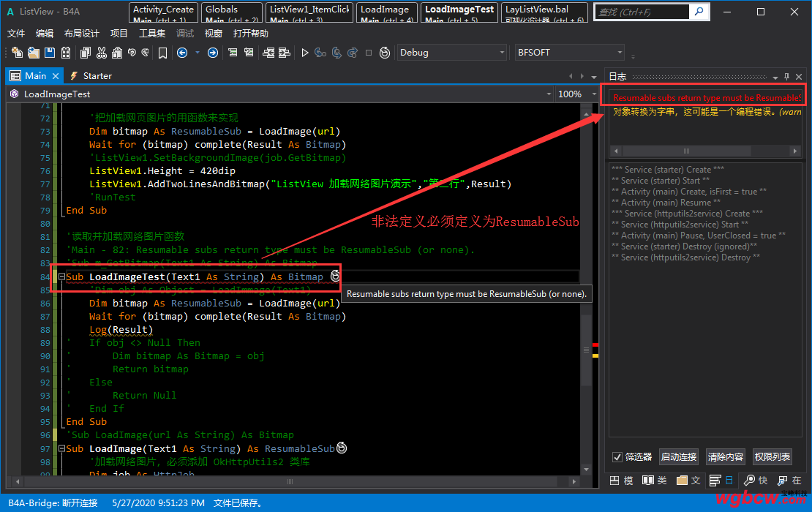Click the Export as zip gift-box icon
The height and width of the screenshot is (512, 812).
click(66, 52)
